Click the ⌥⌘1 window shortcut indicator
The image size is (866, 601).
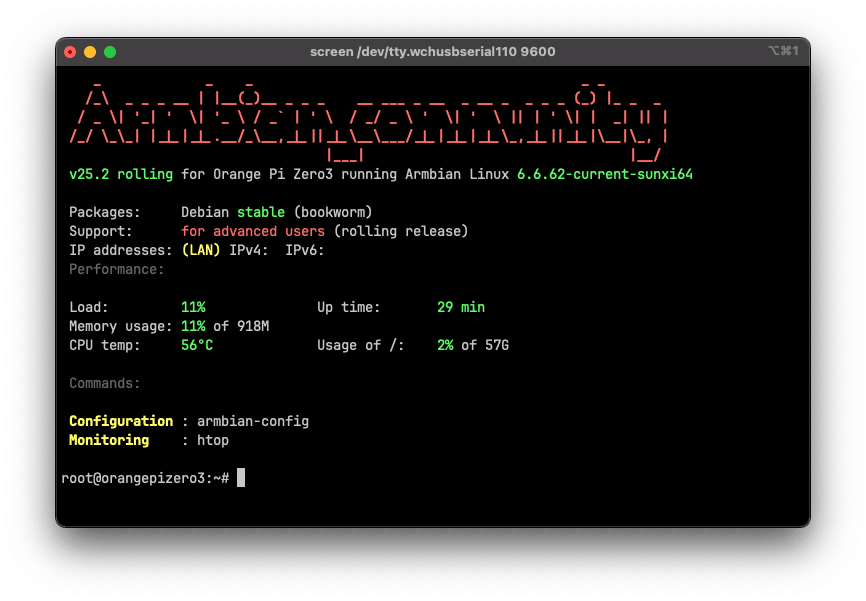pos(785,51)
